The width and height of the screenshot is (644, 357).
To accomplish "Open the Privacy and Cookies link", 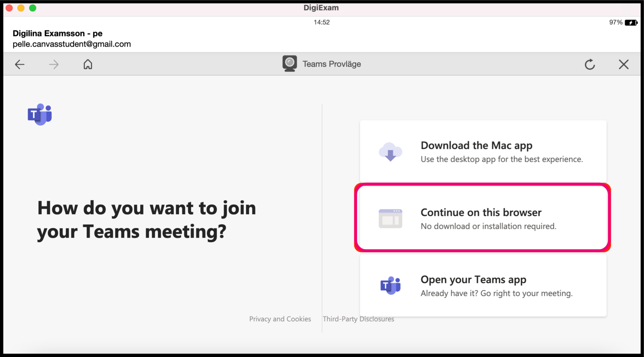I will (x=280, y=319).
